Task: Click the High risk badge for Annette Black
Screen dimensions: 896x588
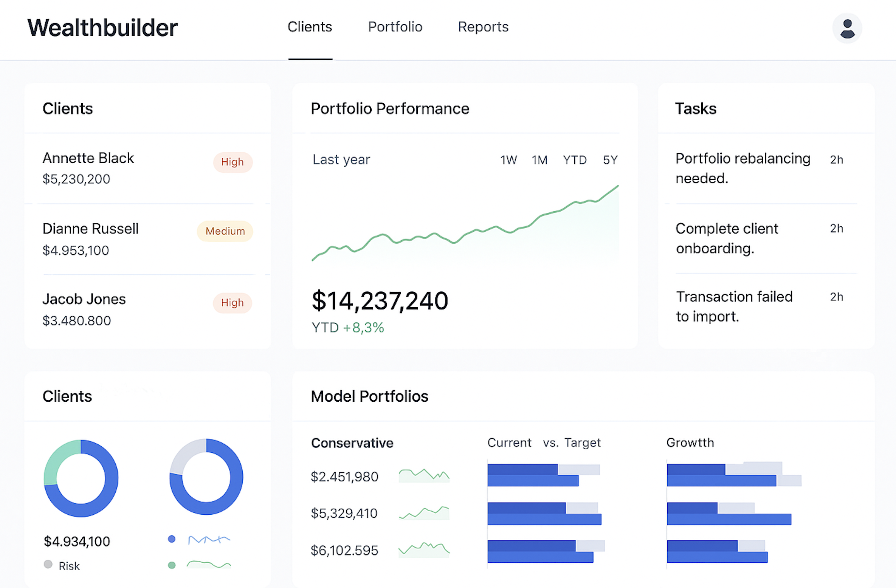Action: pyautogui.click(x=233, y=162)
